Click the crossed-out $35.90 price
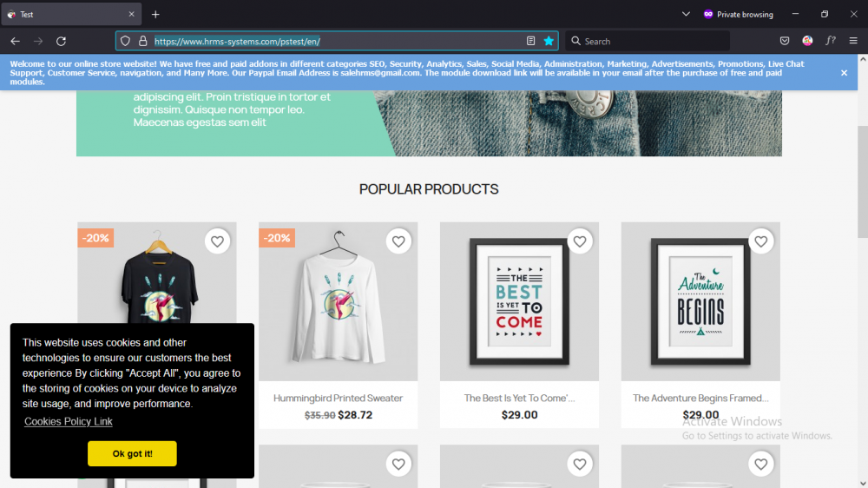This screenshot has height=488, width=868. point(320,415)
